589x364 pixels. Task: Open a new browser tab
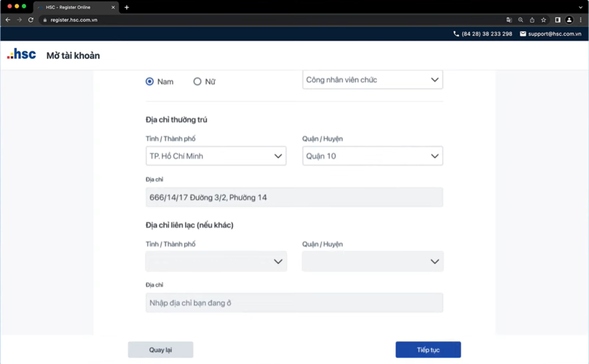[127, 7]
